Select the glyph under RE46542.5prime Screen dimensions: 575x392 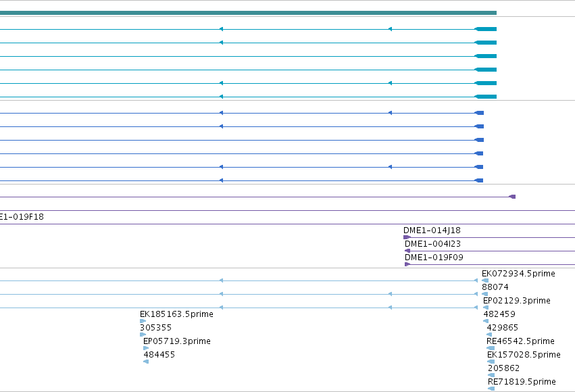pos(491,348)
